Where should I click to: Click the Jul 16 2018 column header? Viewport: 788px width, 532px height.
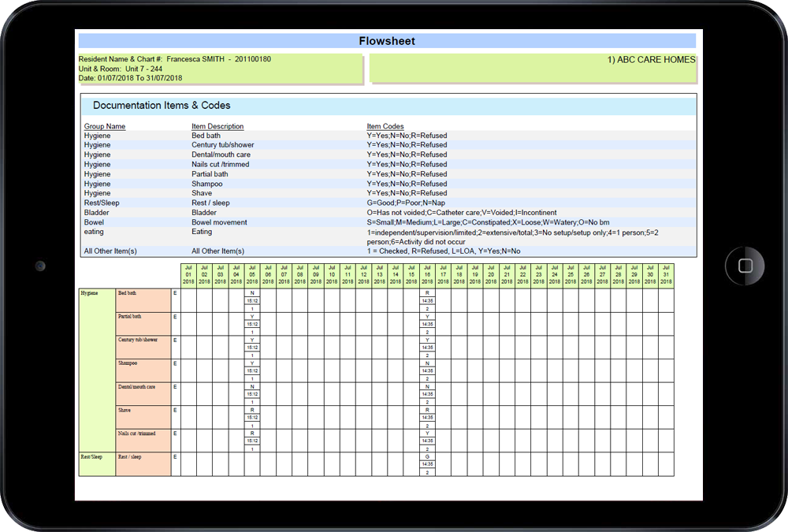point(427,273)
